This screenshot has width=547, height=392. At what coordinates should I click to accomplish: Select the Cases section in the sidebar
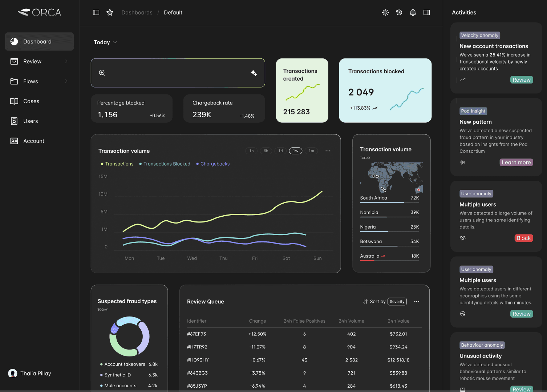pos(31,101)
